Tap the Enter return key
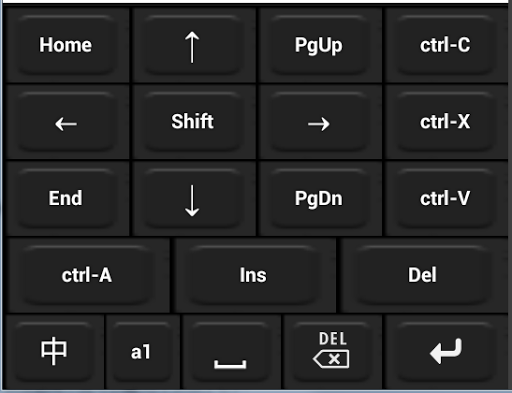This screenshot has width=512, height=393. (446, 351)
